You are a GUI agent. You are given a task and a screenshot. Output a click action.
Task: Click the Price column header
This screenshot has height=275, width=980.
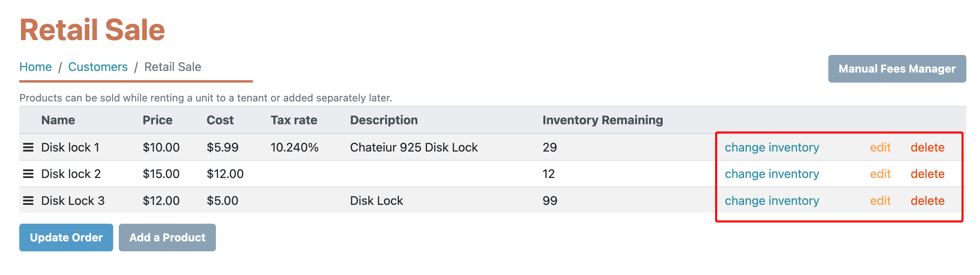point(157,120)
